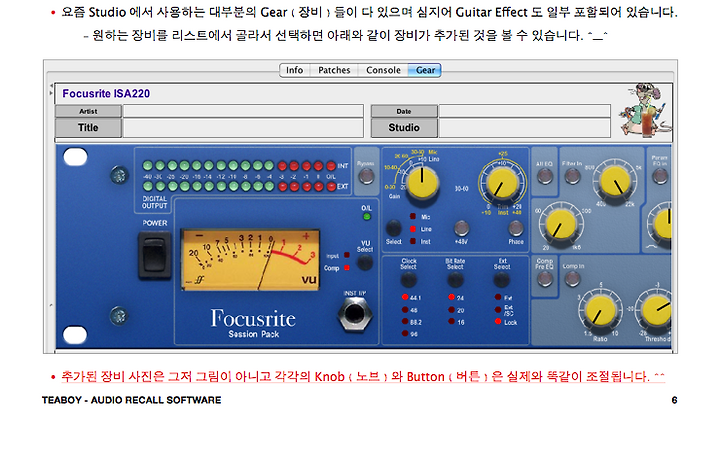Click the yellow Trim knob
Screen dimensions: 720x455
pyautogui.click(x=503, y=183)
